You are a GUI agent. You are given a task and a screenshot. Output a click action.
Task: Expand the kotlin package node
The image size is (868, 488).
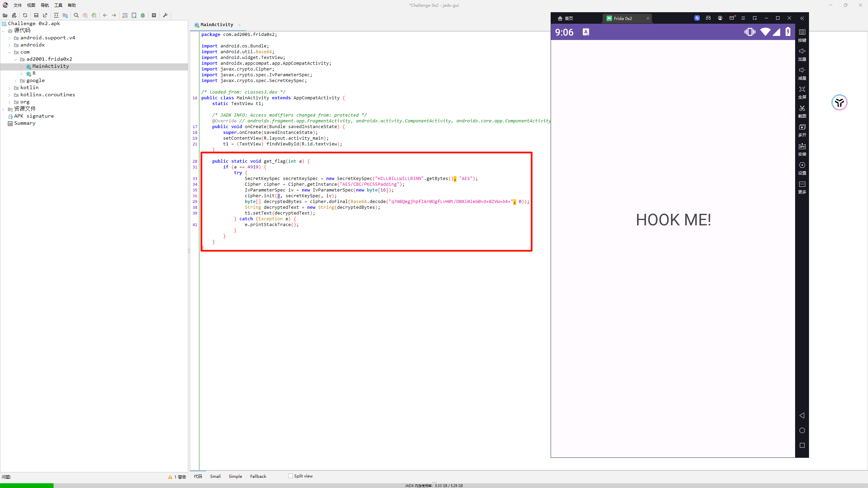(x=9, y=88)
